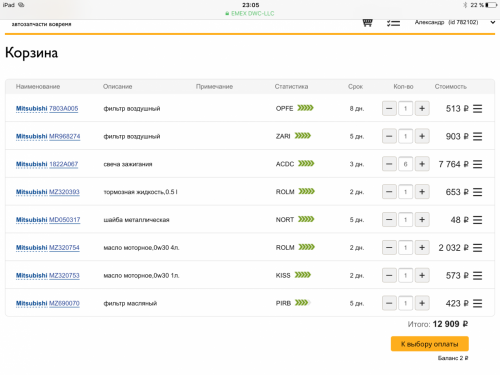Click quantity field for Mitsubishi 1822A067
The height and width of the screenshot is (375, 500).
click(405, 164)
